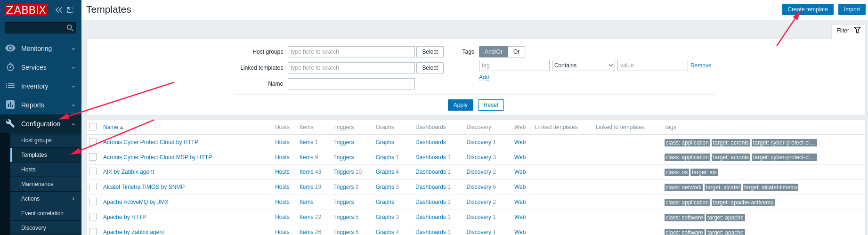Check the Acronis Cyber Protect Cloud MSP row
Image resolution: width=868 pixels, height=235 pixels.
pos(93,157)
